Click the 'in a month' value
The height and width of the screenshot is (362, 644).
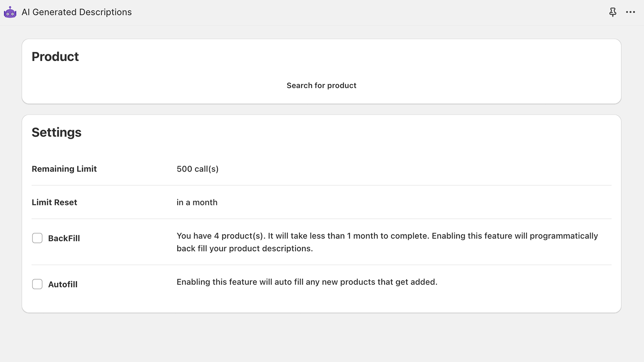pyautogui.click(x=197, y=202)
